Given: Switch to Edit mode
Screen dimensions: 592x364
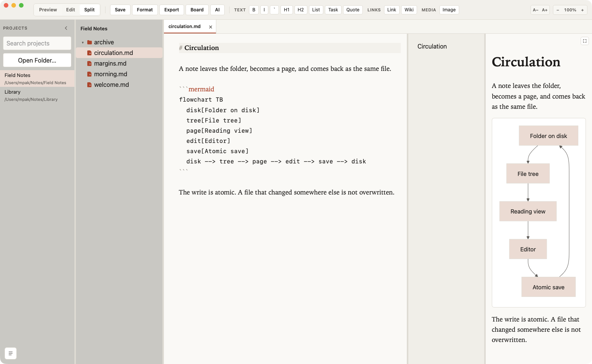Looking at the screenshot, I should pyautogui.click(x=71, y=10).
